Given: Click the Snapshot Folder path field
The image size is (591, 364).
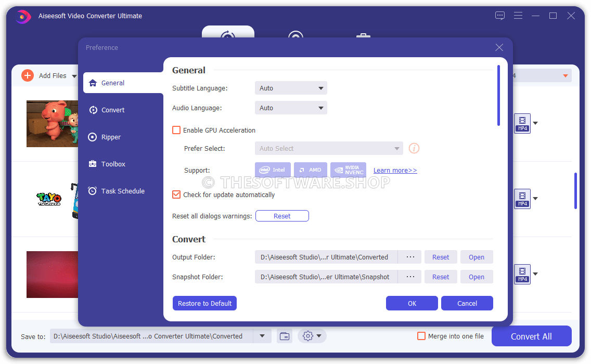Looking at the screenshot, I should pyautogui.click(x=326, y=277).
